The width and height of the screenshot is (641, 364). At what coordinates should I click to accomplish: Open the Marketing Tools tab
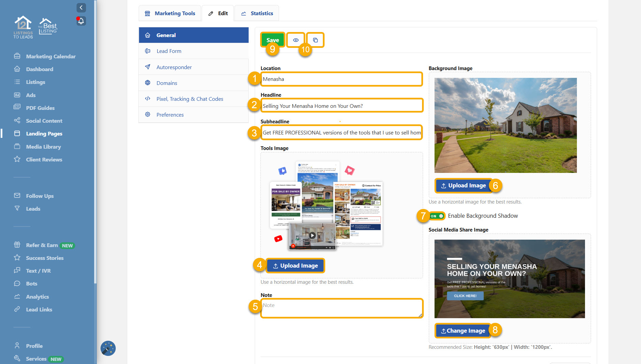170,13
